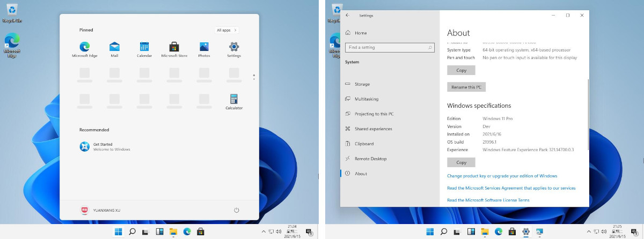
Task: Click the Shared experiences sidebar icon
Action: [348, 129]
